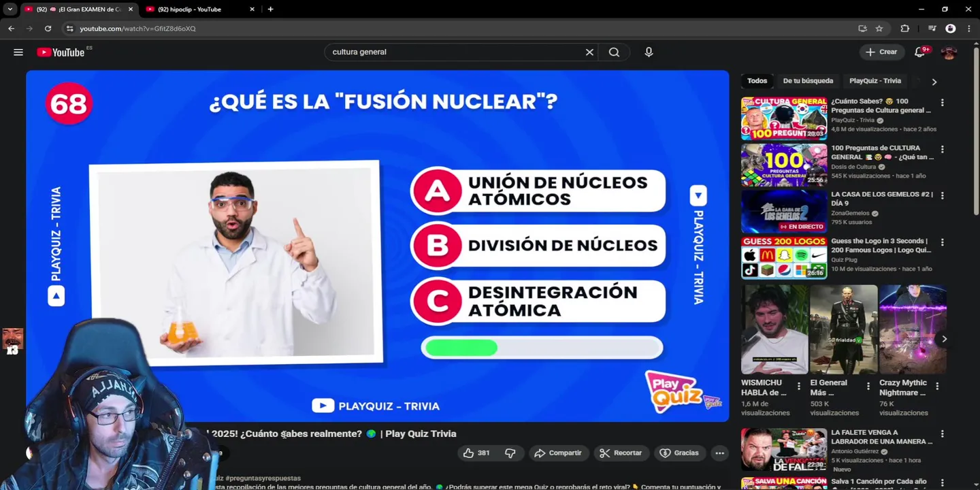Open options for 100 Preguntas de CULTURA GENERAL video
This screenshot has height=490, width=980.
[942, 149]
